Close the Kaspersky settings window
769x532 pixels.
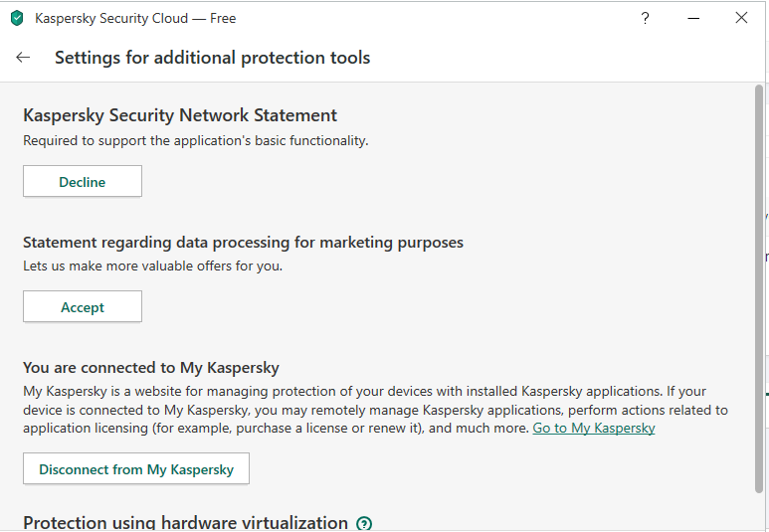[741, 18]
